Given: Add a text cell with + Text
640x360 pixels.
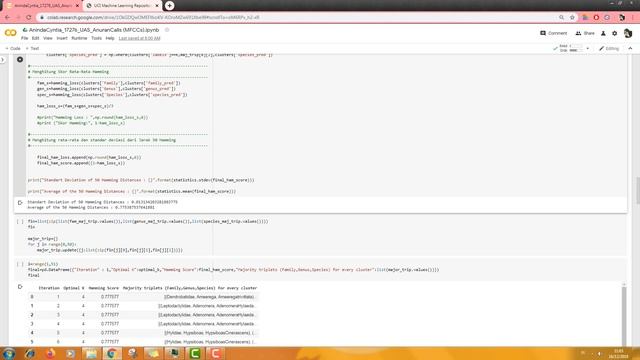Looking at the screenshot, I should click(x=33, y=48).
